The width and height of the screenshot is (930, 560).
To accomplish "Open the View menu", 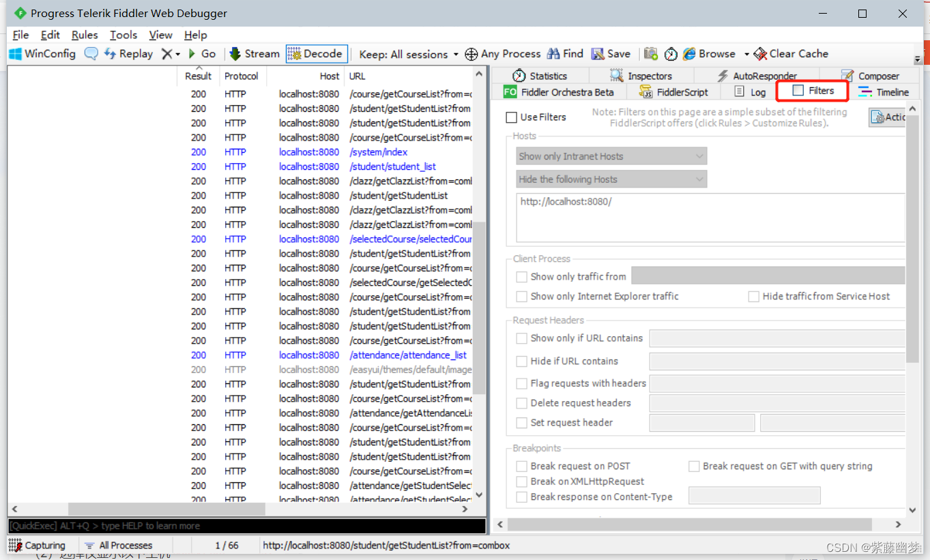I will coord(161,35).
